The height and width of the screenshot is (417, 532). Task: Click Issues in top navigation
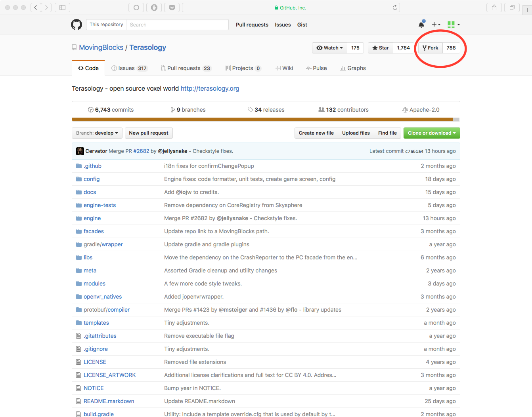tap(283, 25)
